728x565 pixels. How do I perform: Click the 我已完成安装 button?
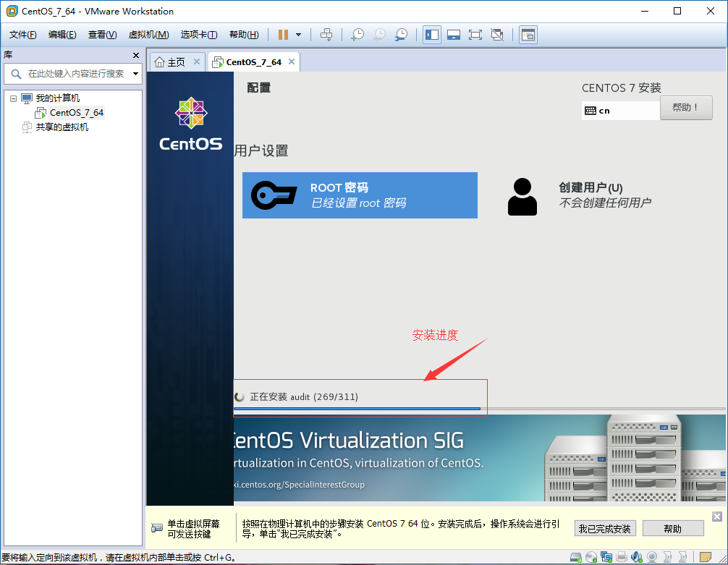click(x=604, y=529)
